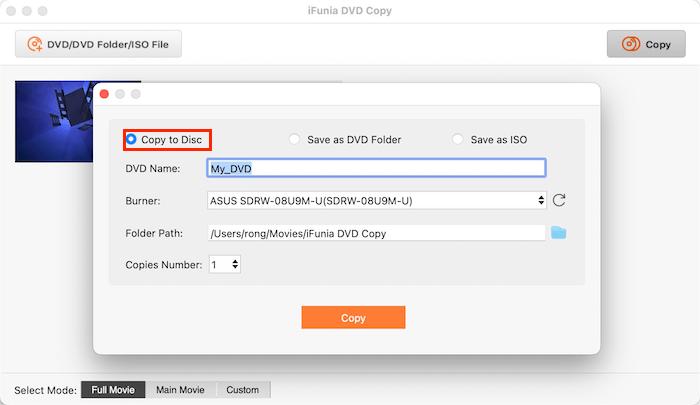Click the main window red close button

click(x=12, y=10)
